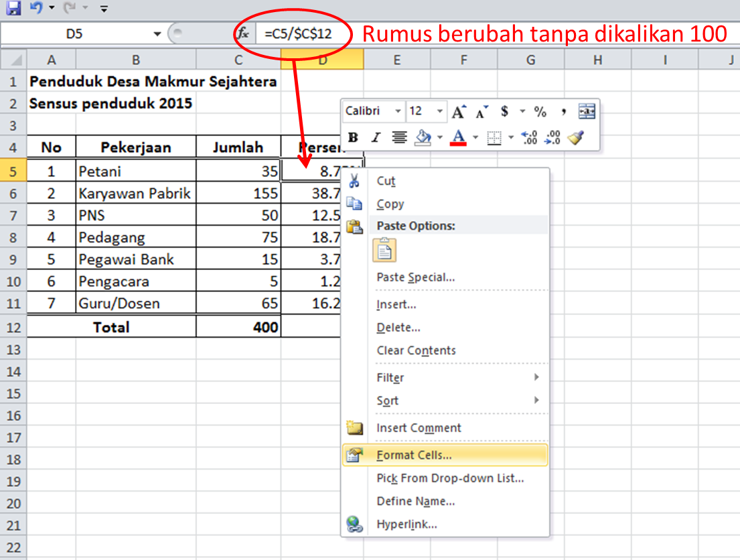Click the Save icon in quick access toolbar

pyautogui.click(x=13, y=7)
